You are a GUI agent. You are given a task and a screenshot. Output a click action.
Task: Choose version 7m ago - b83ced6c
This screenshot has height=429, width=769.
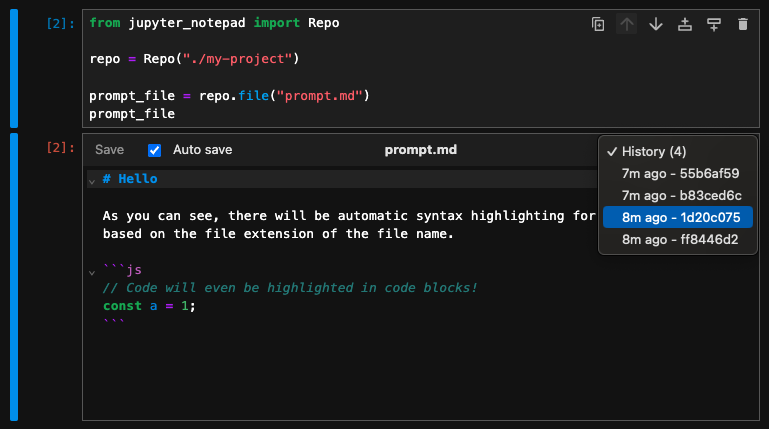[x=678, y=196]
